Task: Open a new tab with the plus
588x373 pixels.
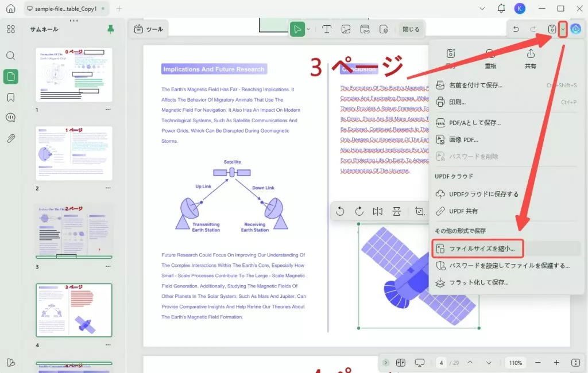Action: click(x=119, y=9)
